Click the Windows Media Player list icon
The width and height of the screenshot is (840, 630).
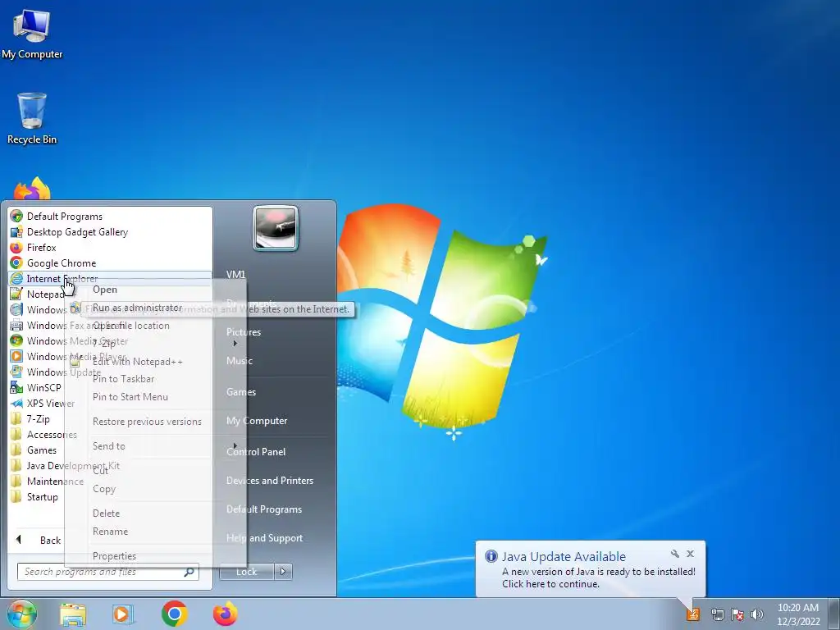click(16, 356)
